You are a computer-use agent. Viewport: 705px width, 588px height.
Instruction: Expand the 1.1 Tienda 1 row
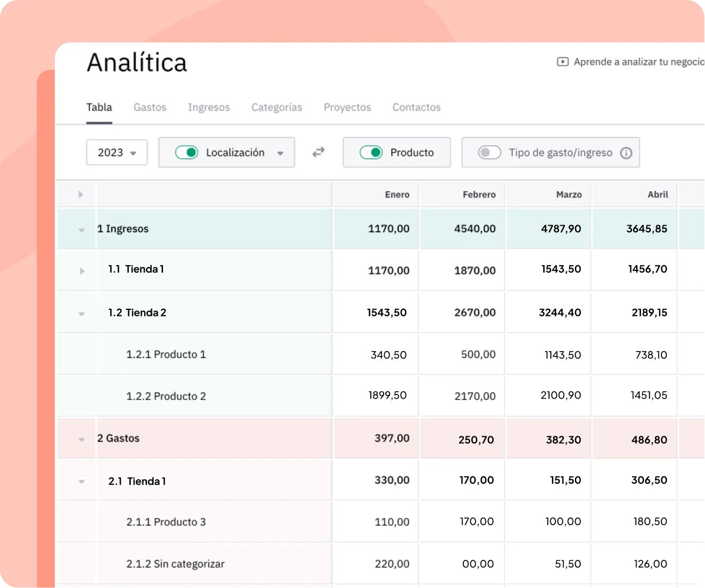coord(82,271)
